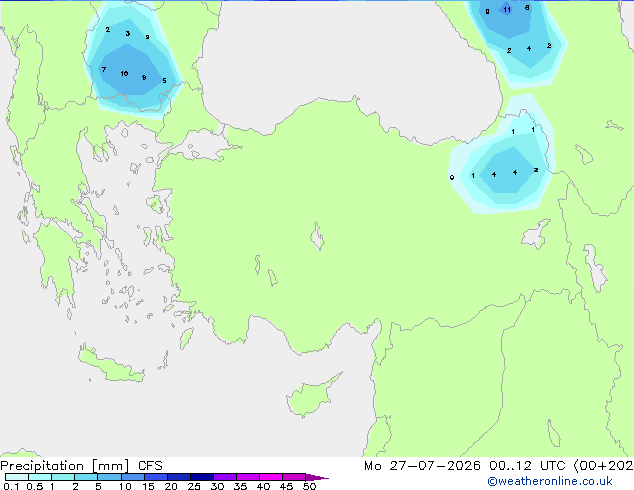Click the 5–10 mm legend color swatch
This screenshot has height=490, width=634.
110,477
